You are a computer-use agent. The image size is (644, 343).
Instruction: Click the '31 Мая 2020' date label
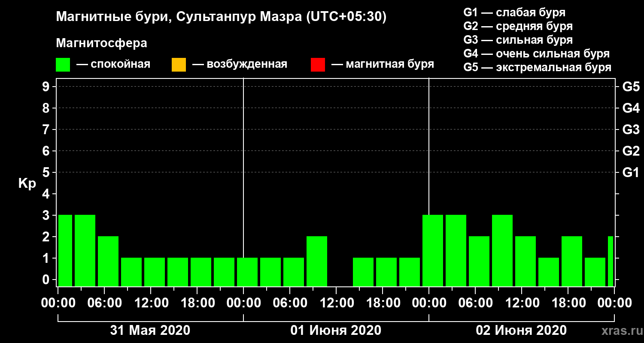[x=150, y=331]
